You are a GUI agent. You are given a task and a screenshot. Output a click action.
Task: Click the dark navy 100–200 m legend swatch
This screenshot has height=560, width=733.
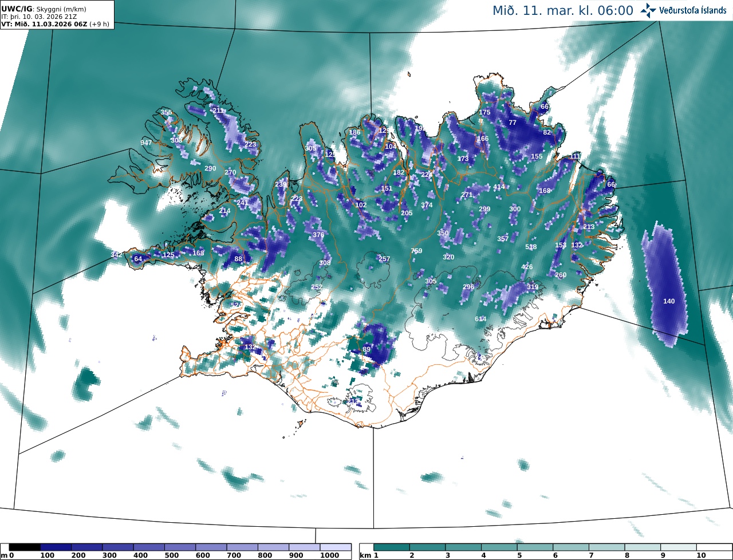56,548
